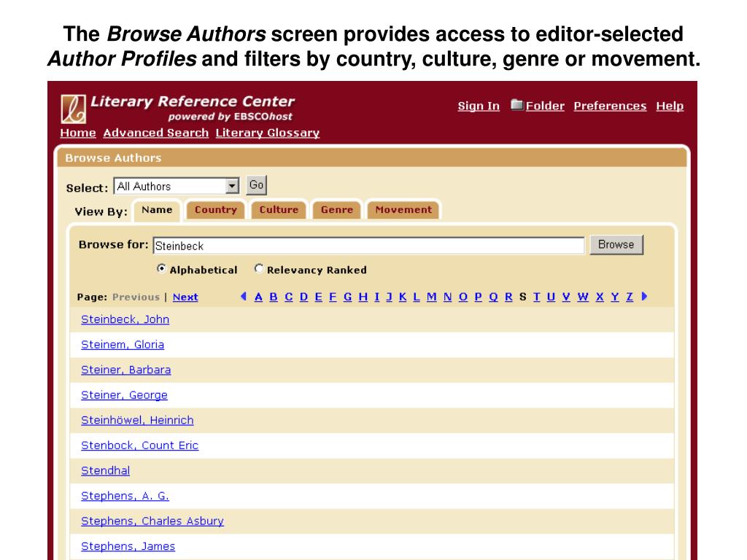This screenshot has height=560, width=747.
Task: Open the Preferences link
Action: click(x=610, y=106)
